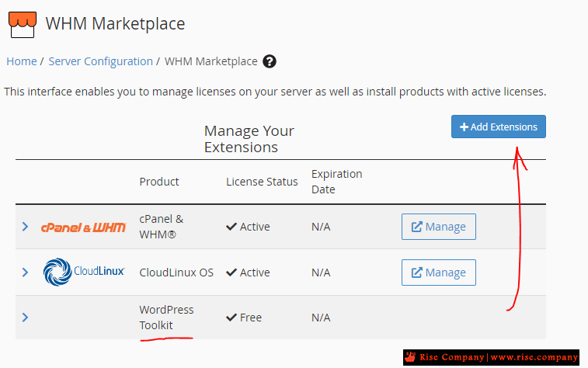Click N/A expiration in WordPress Toolkit row
Image resolution: width=588 pixels, height=368 pixels.
(x=321, y=318)
